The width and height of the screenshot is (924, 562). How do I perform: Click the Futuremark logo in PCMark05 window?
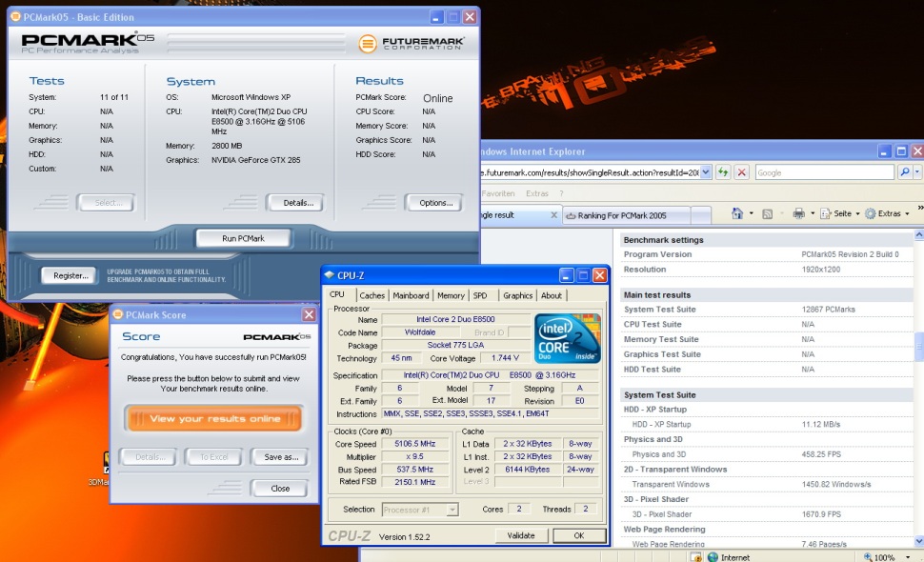[x=411, y=43]
